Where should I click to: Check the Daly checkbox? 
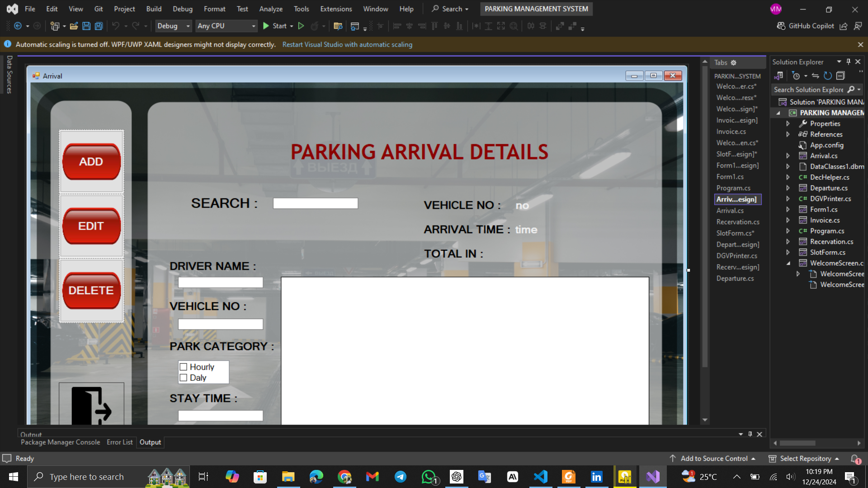tap(184, 378)
